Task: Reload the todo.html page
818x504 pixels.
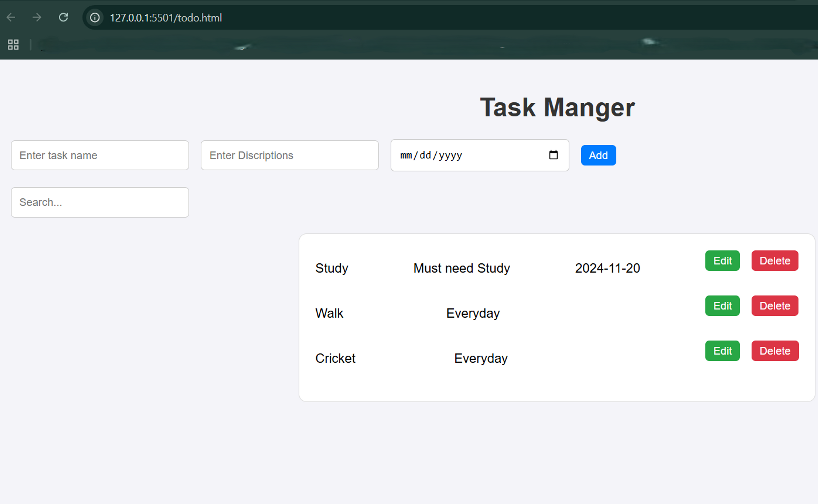Action: click(x=63, y=17)
